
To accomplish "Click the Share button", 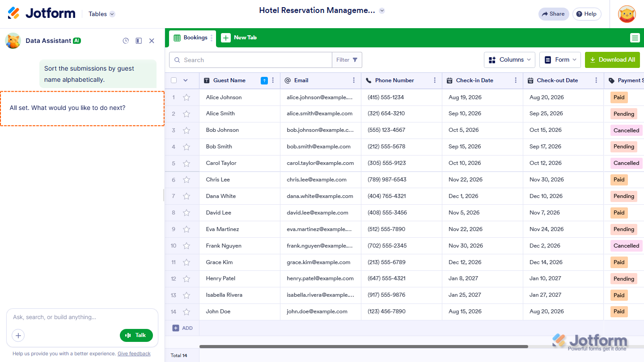I will [x=554, y=14].
